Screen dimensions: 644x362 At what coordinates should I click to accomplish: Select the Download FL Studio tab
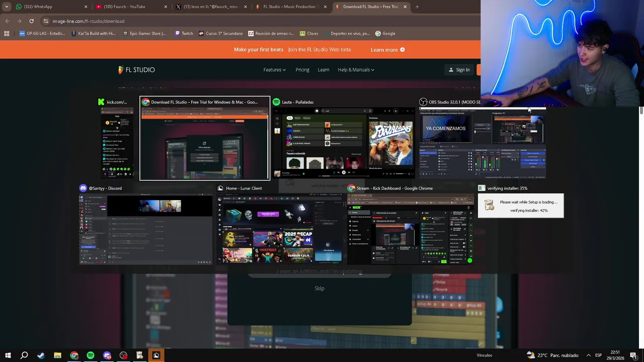[x=370, y=7]
